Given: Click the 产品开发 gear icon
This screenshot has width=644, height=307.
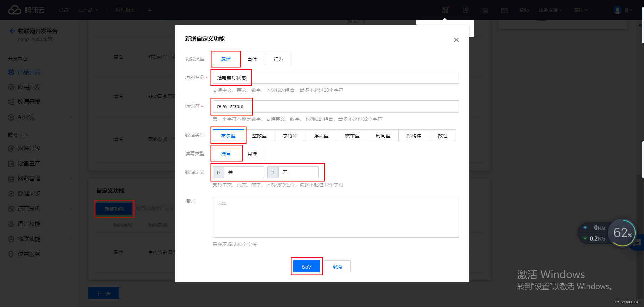Looking at the screenshot, I should pyautogui.click(x=11, y=72).
